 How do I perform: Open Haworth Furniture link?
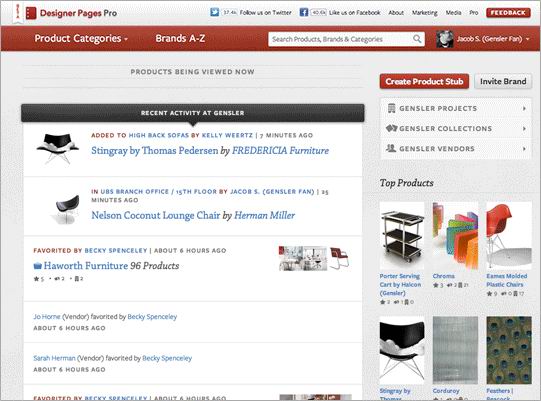[x=86, y=266]
